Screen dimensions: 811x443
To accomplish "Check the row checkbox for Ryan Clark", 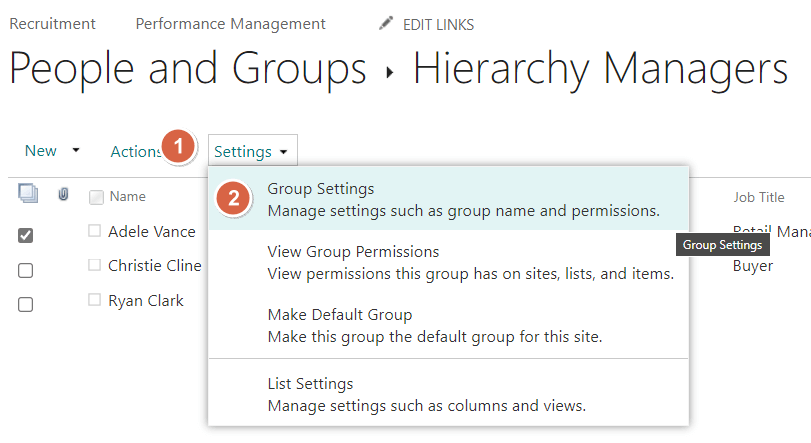I will (x=25, y=304).
